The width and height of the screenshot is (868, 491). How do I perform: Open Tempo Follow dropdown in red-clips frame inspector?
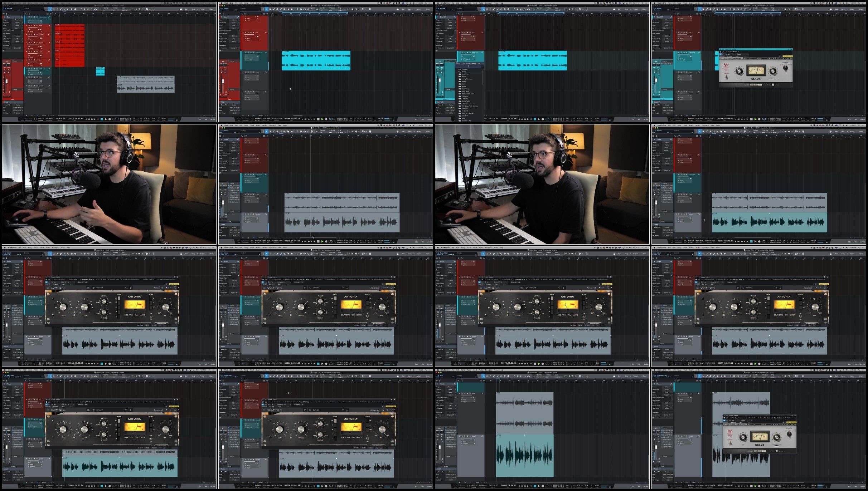click(x=18, y=20)
